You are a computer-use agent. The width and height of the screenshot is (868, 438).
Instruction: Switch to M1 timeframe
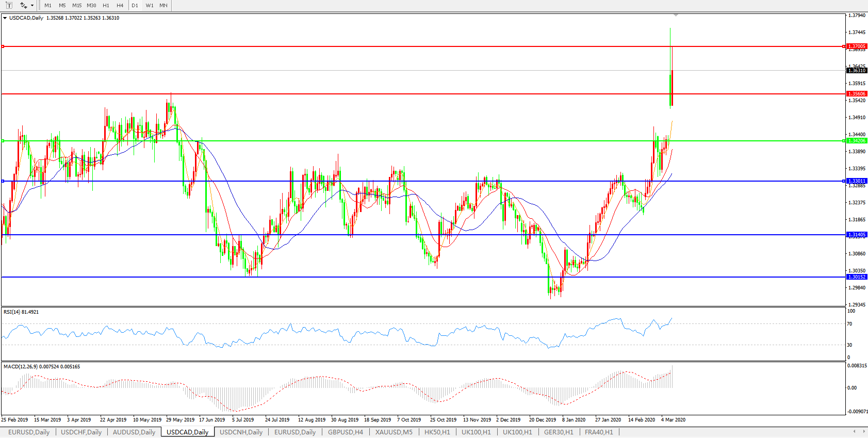(x=48, y=6)
